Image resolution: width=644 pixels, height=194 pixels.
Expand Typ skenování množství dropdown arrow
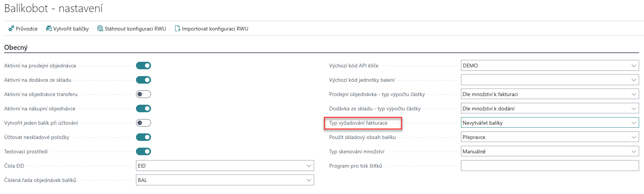(634, 151)
